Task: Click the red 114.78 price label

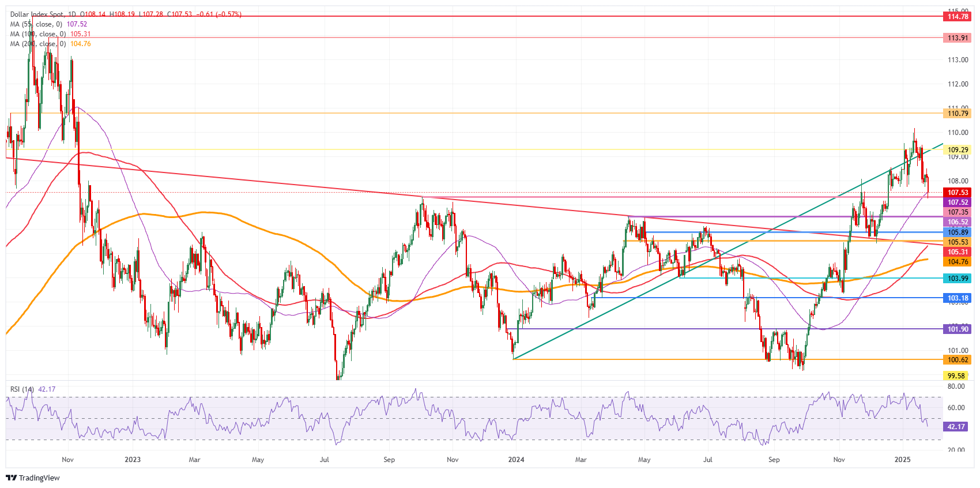Action: (958, 17)
